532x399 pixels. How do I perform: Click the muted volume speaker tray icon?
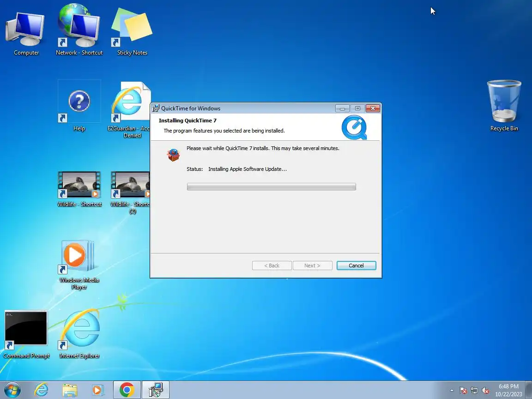point(485,391)
